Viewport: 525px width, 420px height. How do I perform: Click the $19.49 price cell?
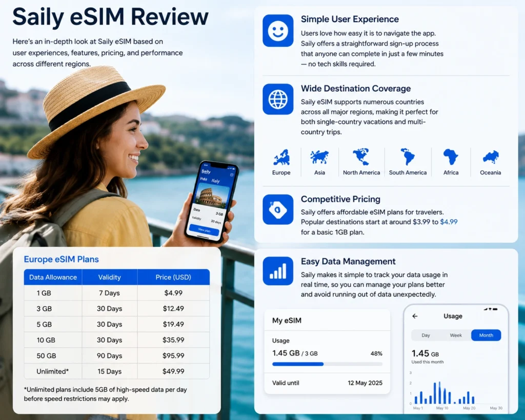pos(173,324)
